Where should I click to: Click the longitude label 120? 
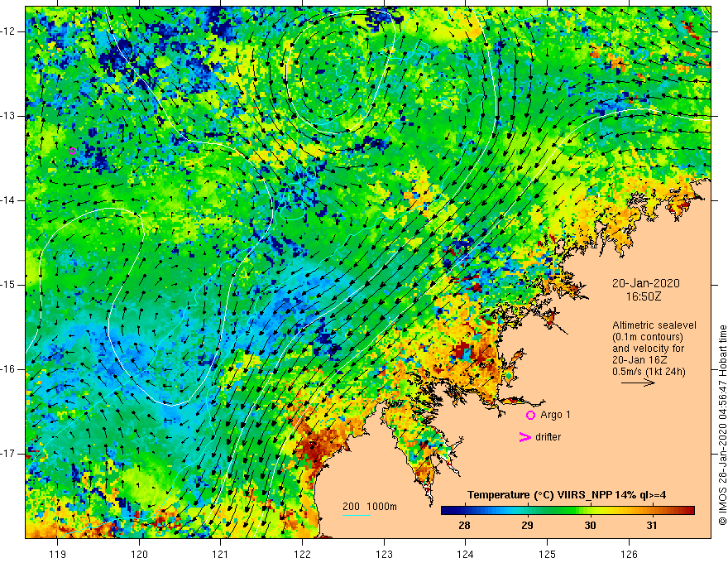click(x=139, y=554)
